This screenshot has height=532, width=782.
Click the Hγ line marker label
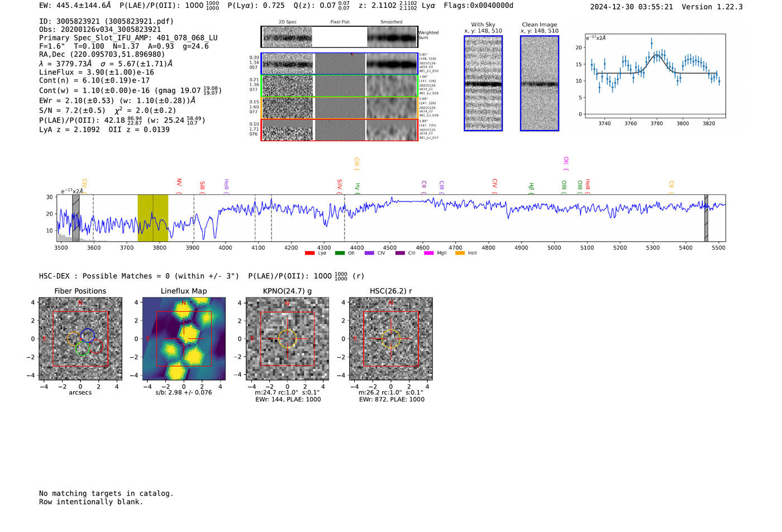pos(357,189)
